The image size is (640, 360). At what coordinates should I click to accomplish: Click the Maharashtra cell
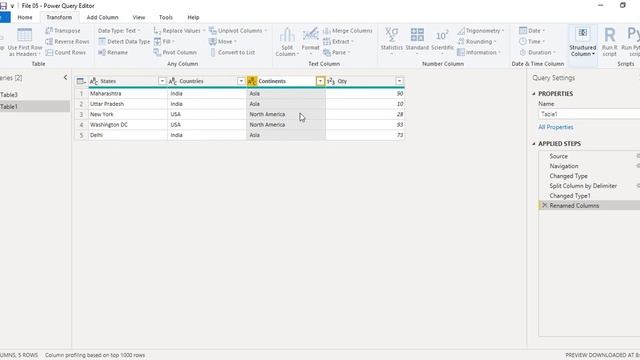pyautogui.click(x=127, y=93)
